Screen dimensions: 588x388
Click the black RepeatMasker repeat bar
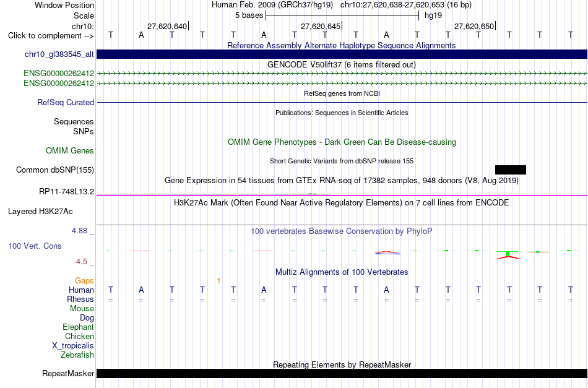point(342,373)
